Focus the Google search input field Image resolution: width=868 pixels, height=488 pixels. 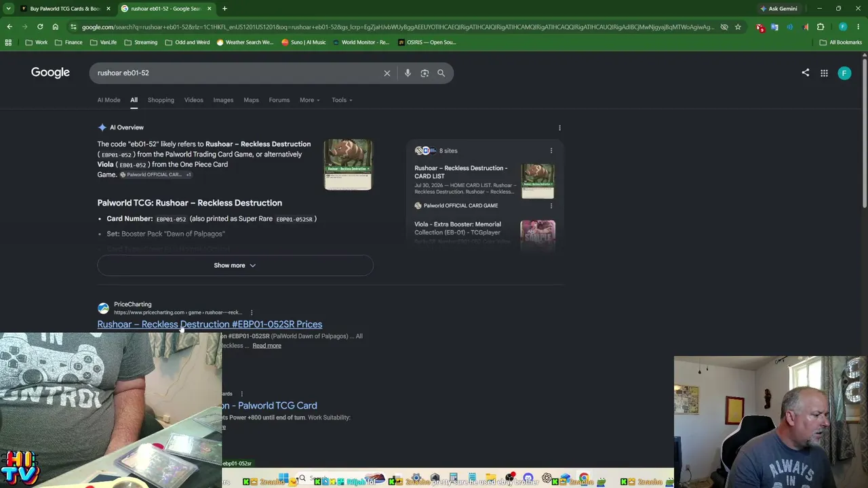(237, 73)
